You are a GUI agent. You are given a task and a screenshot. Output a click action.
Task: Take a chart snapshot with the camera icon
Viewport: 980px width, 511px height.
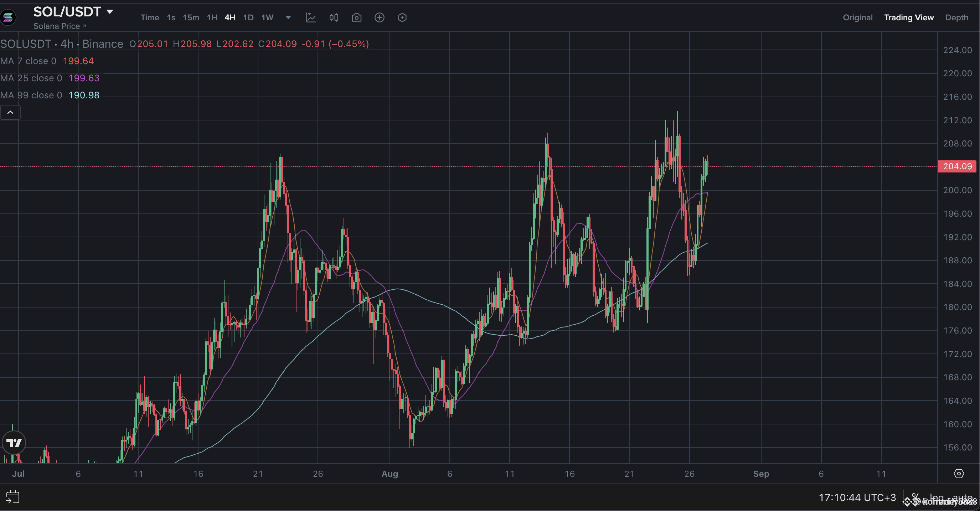point(356,17)
